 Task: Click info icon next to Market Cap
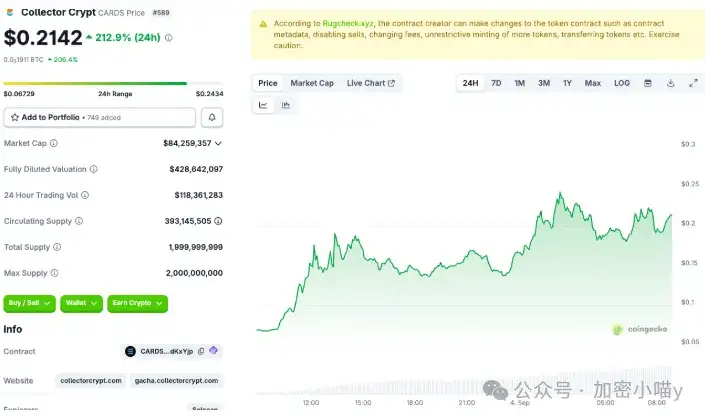54,143
